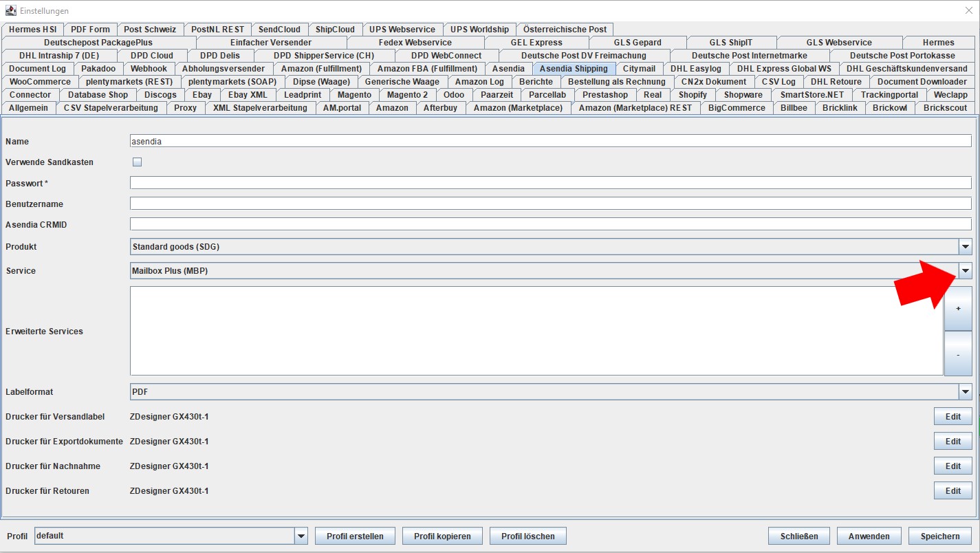Open the Berichte tab
This screenshot has height=553, width=980.
pyautogui.click(x=536, y=82)
